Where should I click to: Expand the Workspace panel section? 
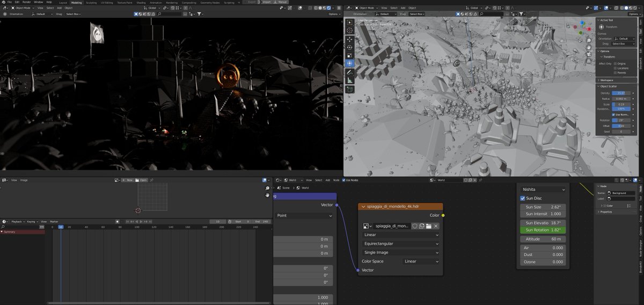[x=616, y=80]
